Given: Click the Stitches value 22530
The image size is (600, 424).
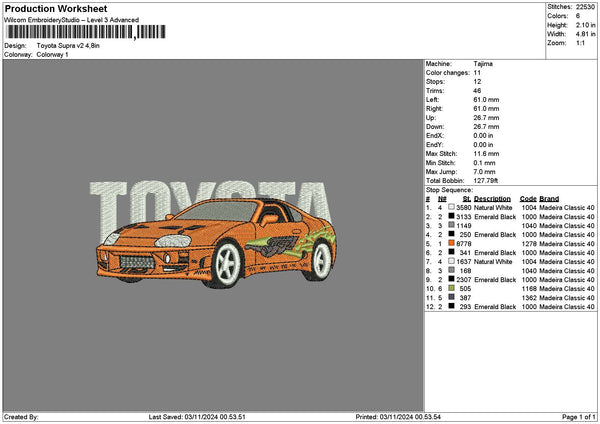Looking at the screenshot, I should (x=585, y=7).
